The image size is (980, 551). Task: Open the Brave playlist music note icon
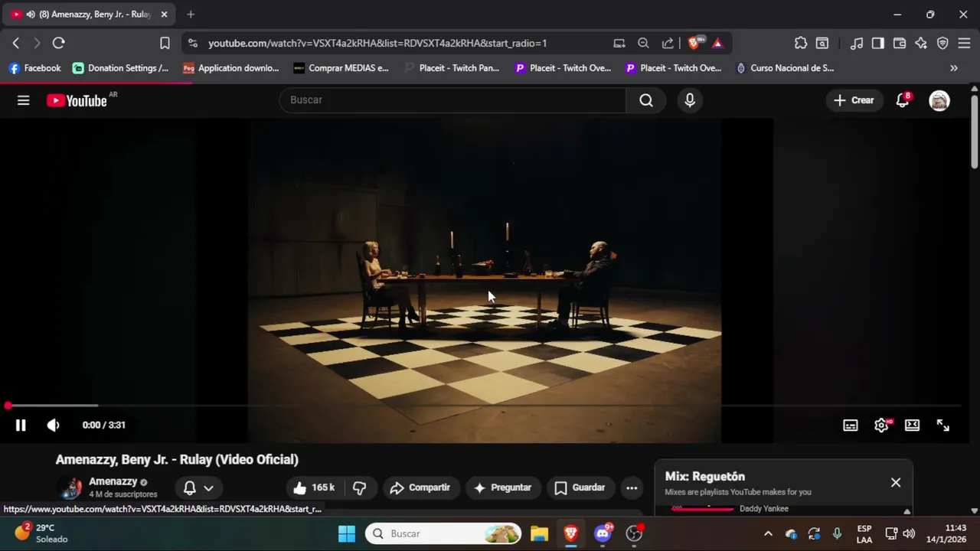[x=857, y=44]
